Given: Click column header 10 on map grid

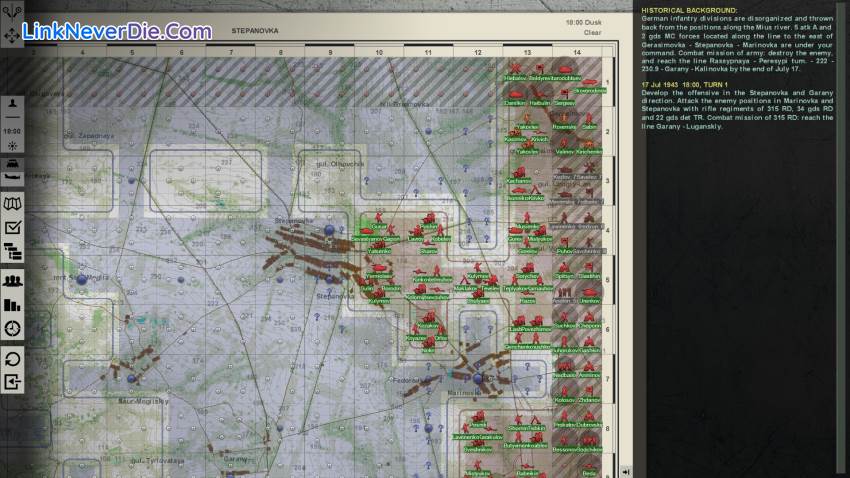Looking at the screenshot, I should coord(379,53).
